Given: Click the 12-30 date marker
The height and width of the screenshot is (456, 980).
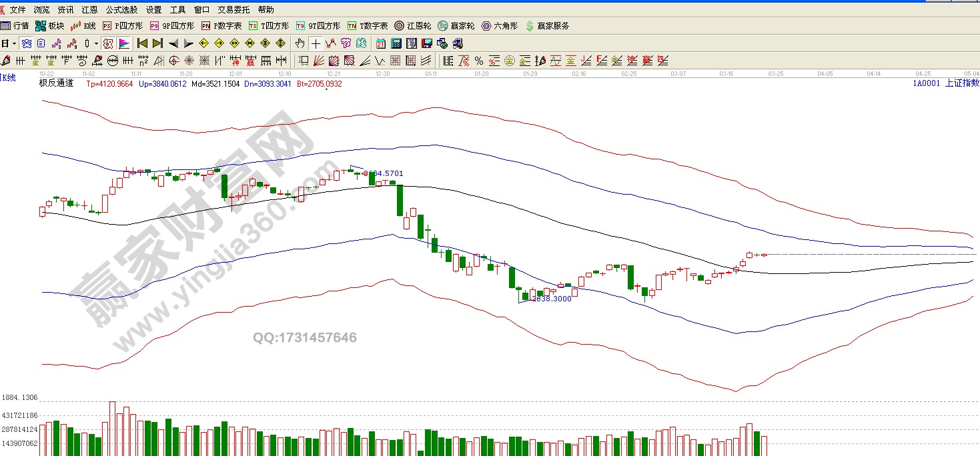Looking at the screenshot, I should point(382,74).
